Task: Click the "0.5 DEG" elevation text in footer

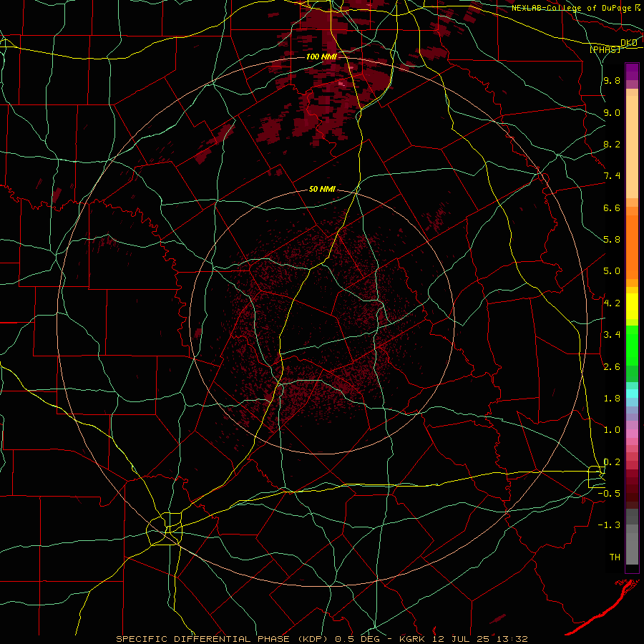Action: (356, 639)
